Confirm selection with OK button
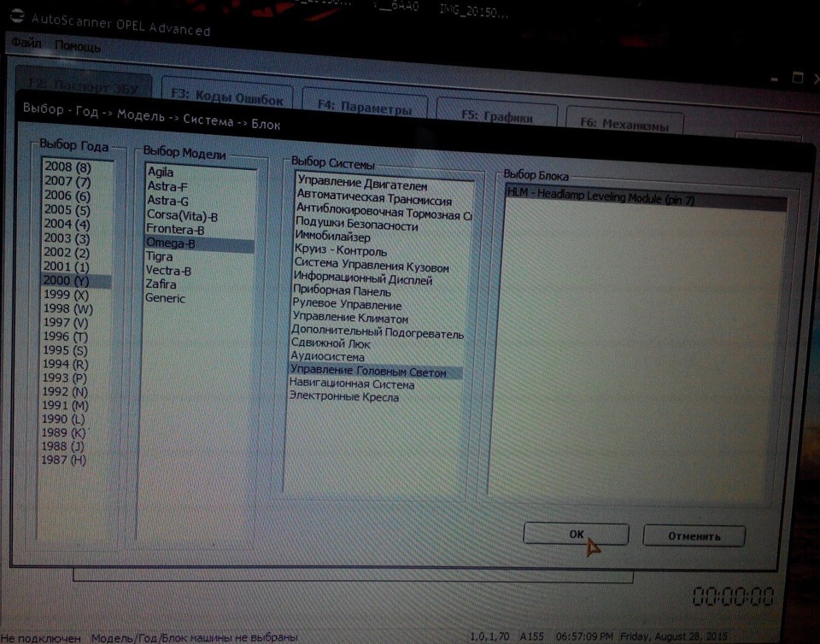 (576, 534)
